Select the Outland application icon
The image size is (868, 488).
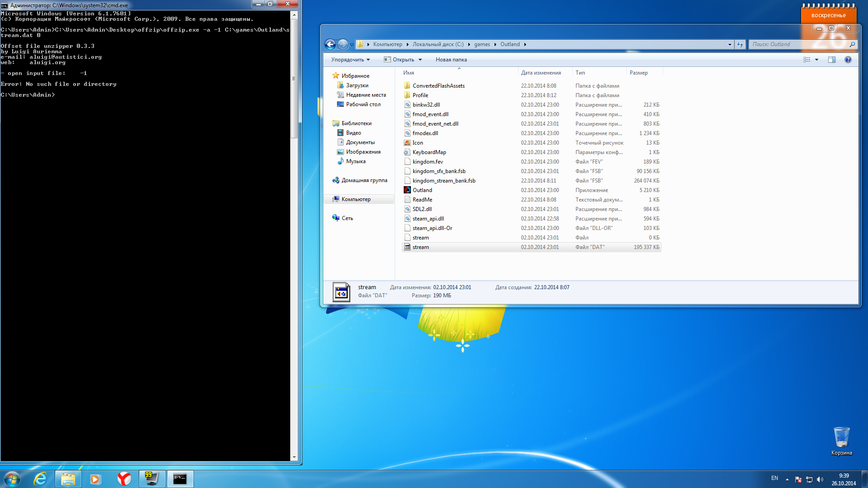tap(407, 190)
